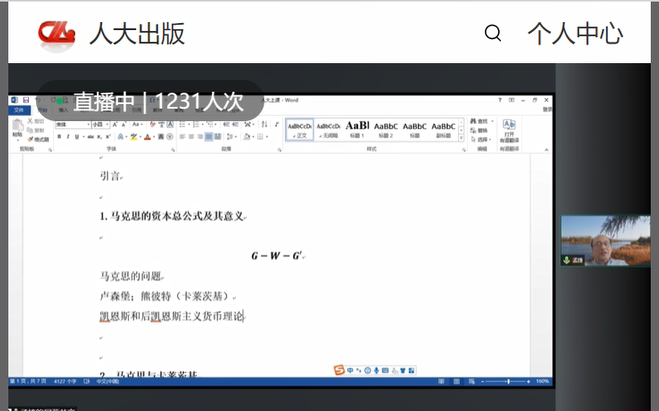Click the Word save icon in the quick access toolbar

point(26,100)
